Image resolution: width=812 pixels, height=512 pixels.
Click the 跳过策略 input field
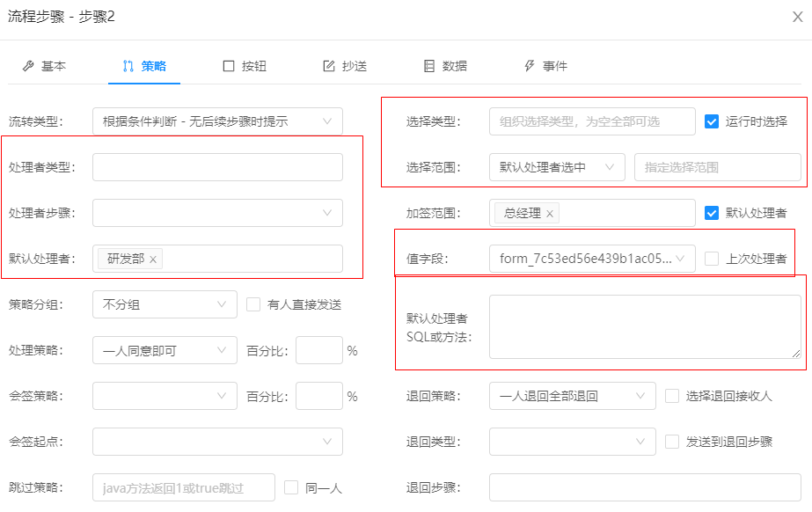click(184, 487)
